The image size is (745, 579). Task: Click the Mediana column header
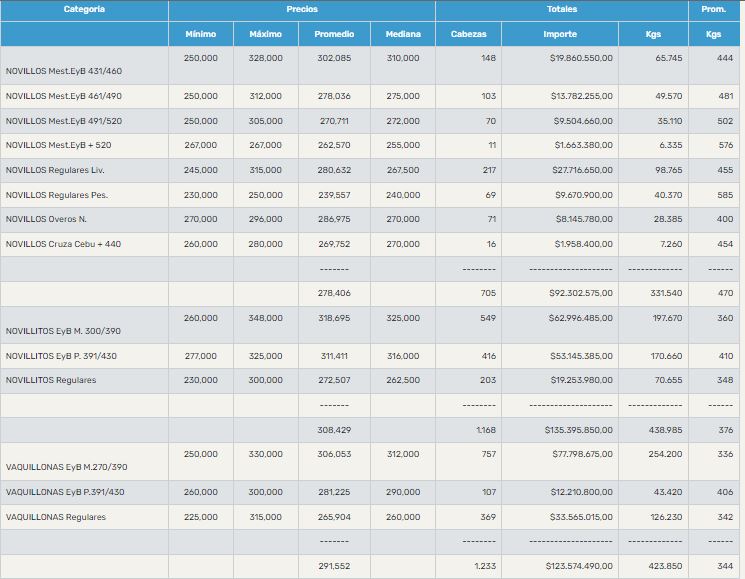(403, 34)
